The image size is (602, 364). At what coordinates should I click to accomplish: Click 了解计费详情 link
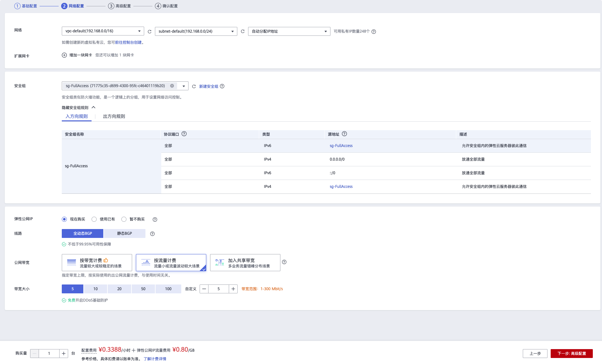click(155, 359)
